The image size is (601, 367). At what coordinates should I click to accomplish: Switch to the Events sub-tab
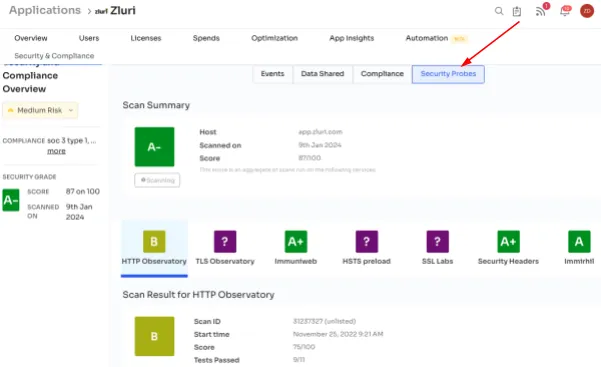click(x=273, y=74)
